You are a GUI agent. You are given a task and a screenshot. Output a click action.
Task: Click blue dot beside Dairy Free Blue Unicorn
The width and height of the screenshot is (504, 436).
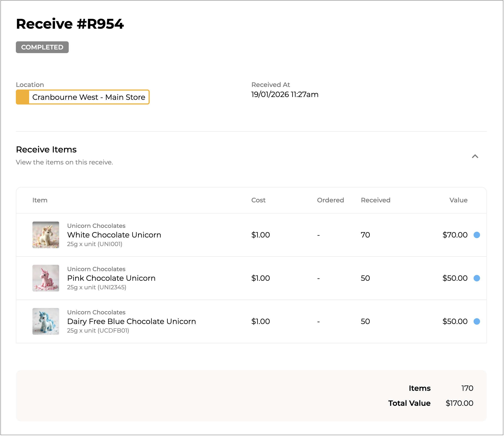[x=477, y=321]
